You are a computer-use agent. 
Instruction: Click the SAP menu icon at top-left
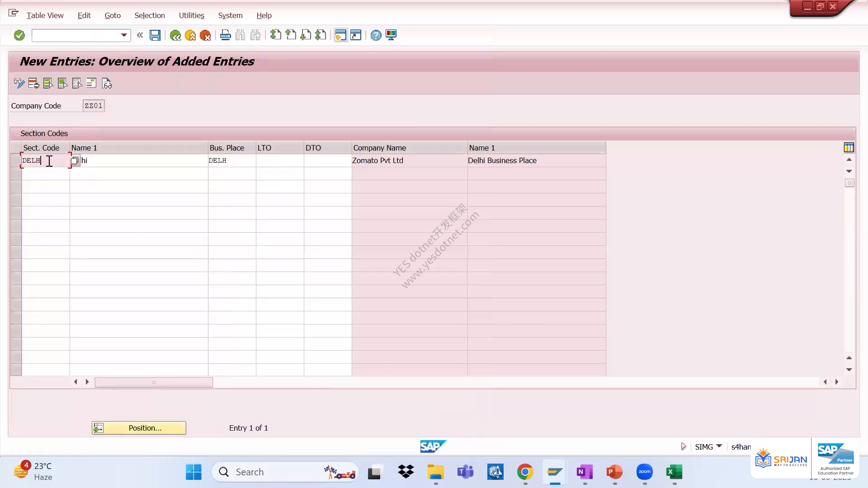tap(14, 13)
